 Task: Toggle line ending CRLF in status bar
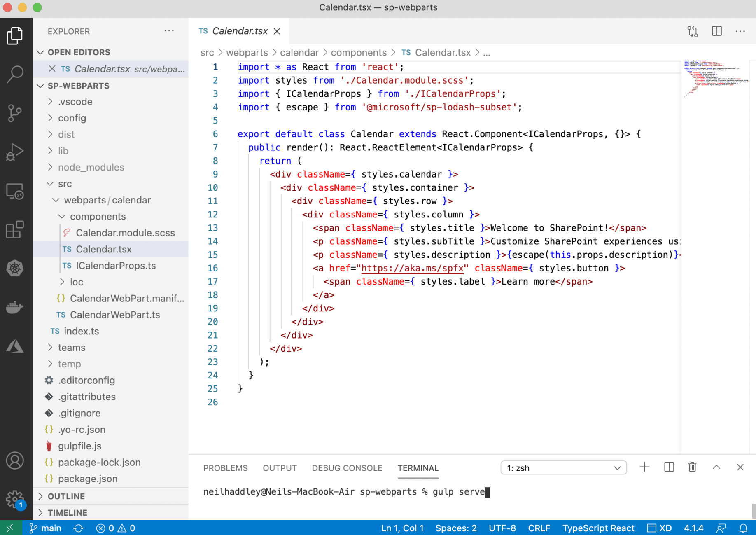click(539, 528)
